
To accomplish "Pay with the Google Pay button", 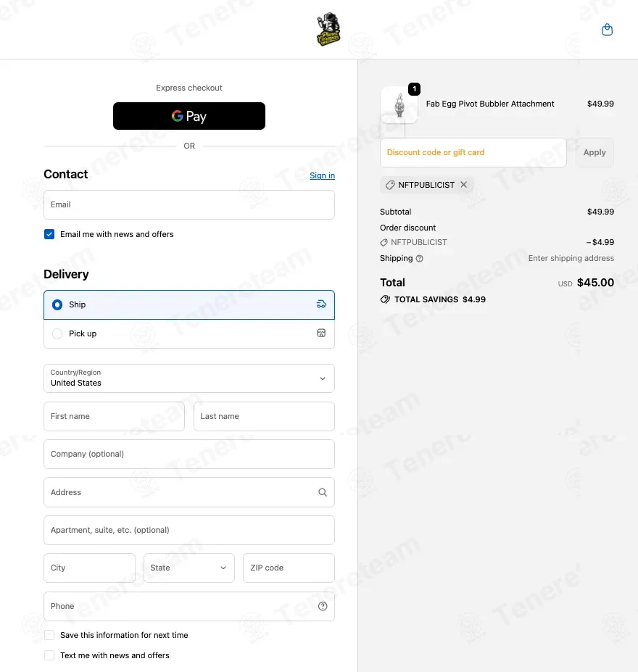I will 189,116.
